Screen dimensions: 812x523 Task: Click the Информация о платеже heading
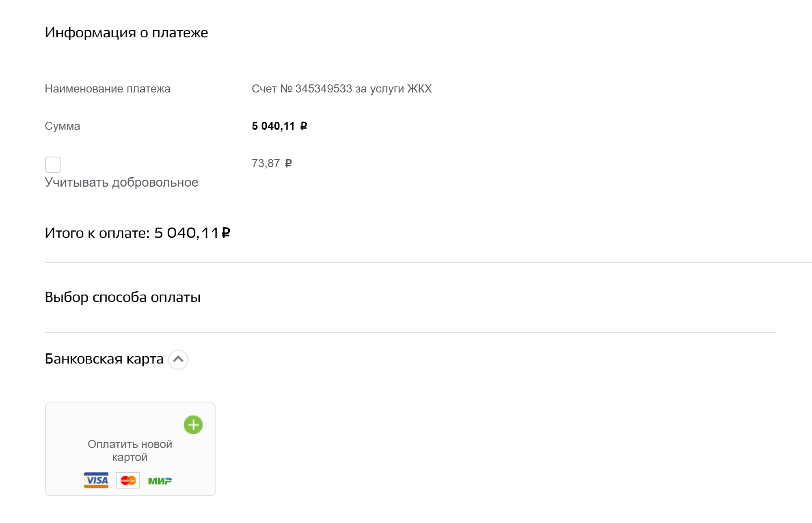point(126,32)
